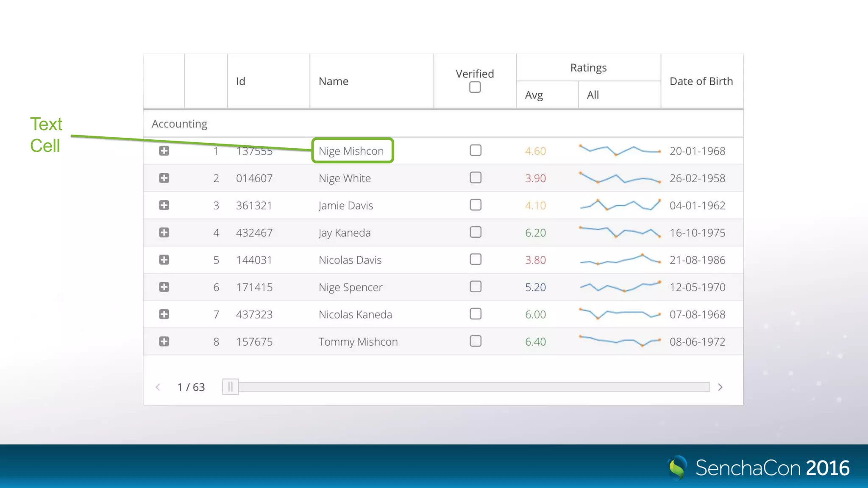Click the plus icon for Nicolas Davis
The height and width of the screenshot is (488, 868).
[164, 260]
